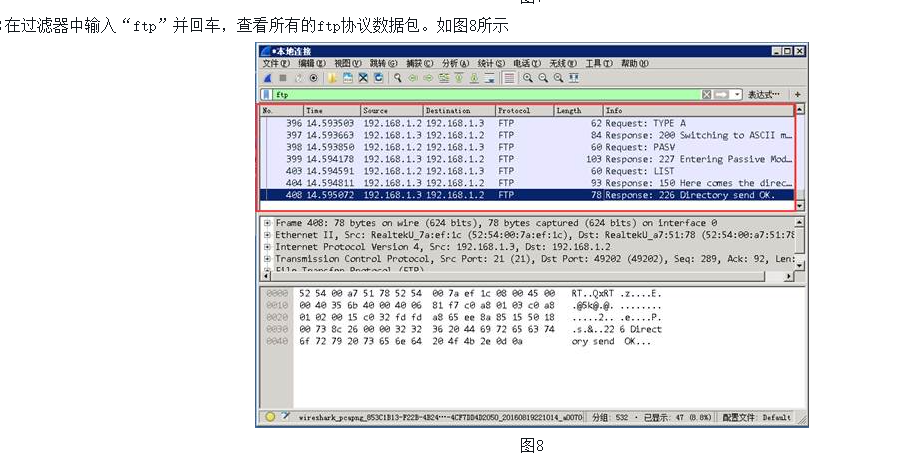The height and width of the screenshot is (462, 905).
Task: Select packet 396 Request: TYPE A
Action: click(x=527, y=123)
